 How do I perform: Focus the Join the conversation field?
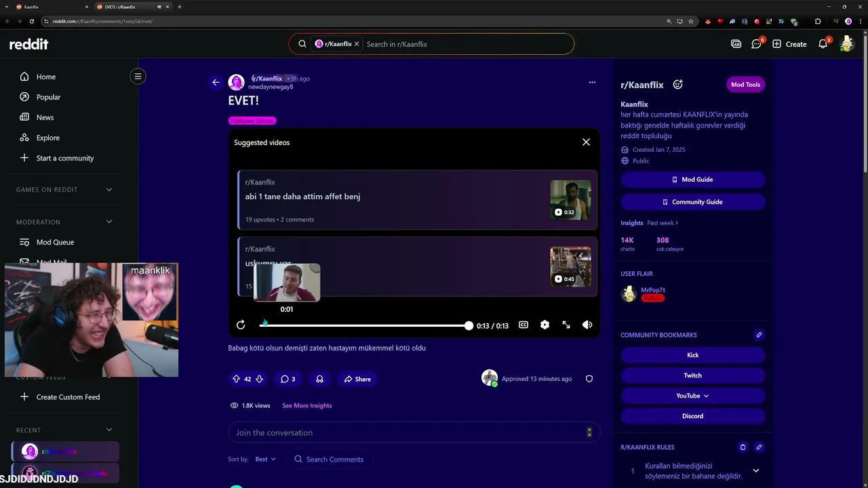point(414,432)
